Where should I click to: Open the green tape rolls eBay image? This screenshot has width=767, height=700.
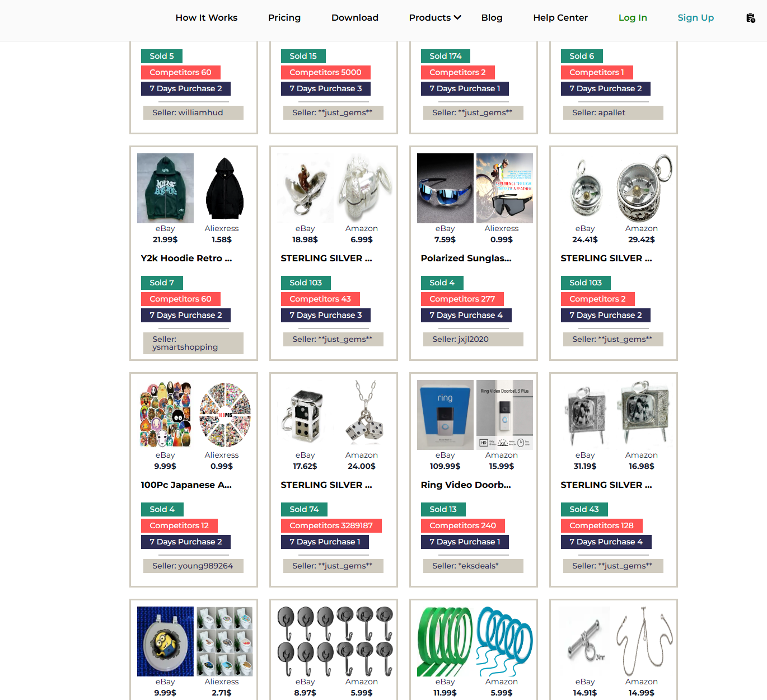coord(445,641)
